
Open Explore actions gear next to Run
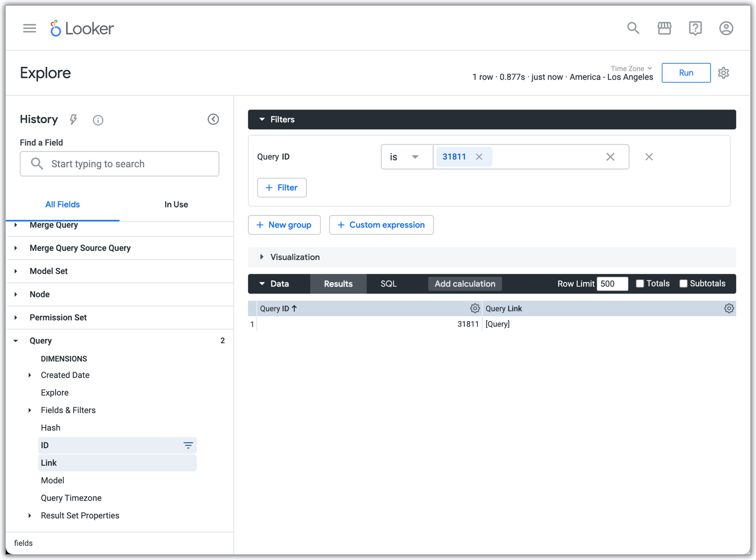click(723, 73)
